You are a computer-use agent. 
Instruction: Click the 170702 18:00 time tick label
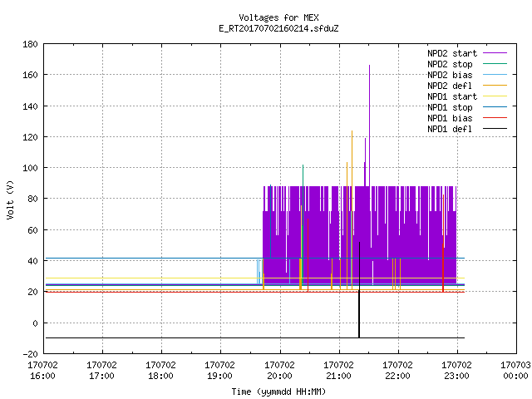click(160, 370)
